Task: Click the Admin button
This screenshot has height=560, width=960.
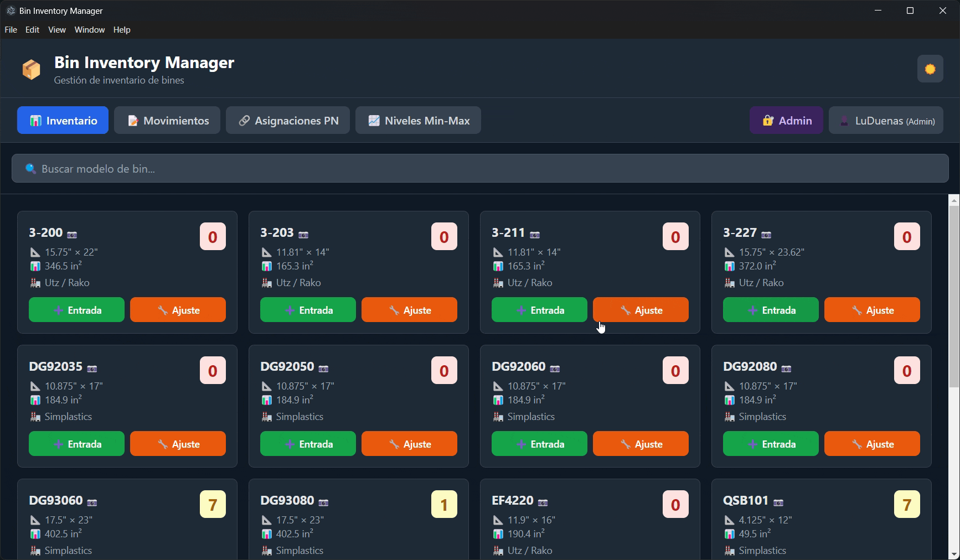Action: [786, 120]
